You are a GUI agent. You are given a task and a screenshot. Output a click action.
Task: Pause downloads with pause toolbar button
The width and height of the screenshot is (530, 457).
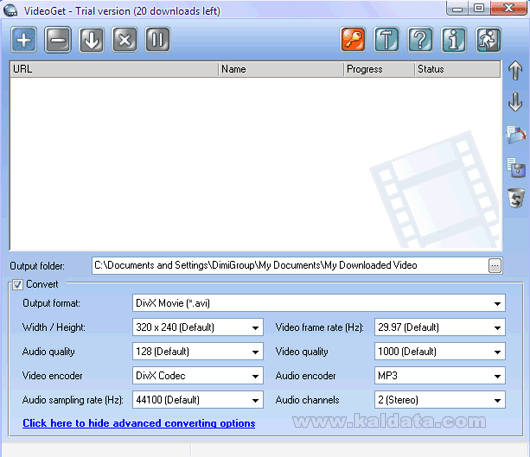(158, 40)
